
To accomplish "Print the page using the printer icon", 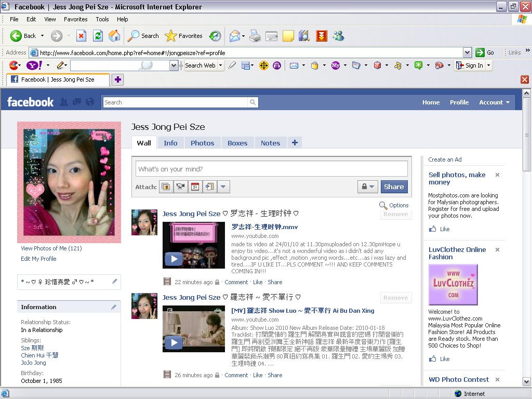I will (x=255, y=36).
